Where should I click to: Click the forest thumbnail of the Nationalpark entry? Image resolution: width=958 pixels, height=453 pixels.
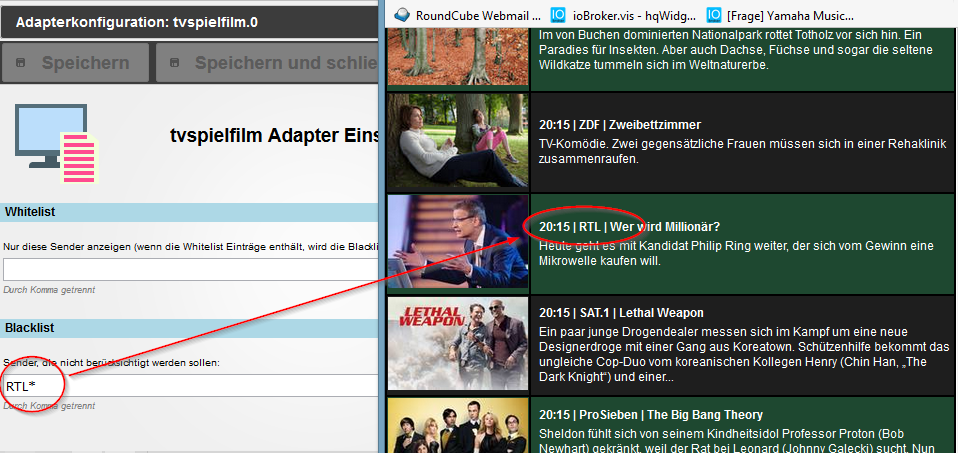point(458,56)
